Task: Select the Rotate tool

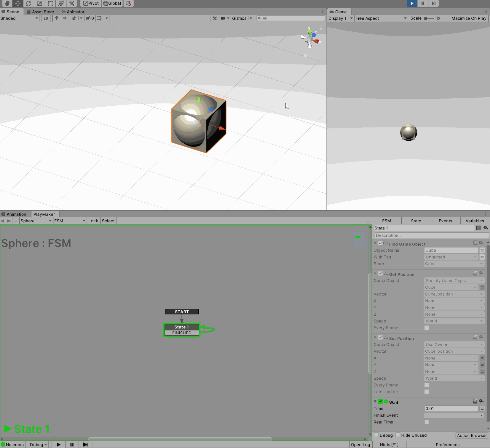Action: 28,3
